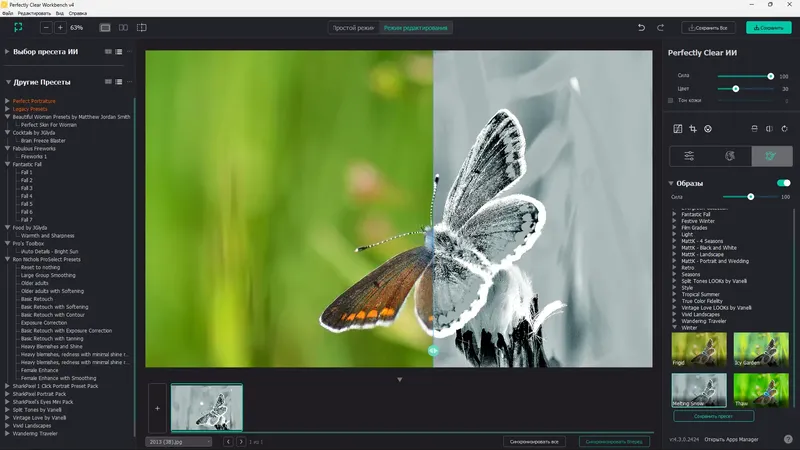Image resolution: width=800 pixels, height=450 pixels.
Task: Switch to Простой режим tab
Action: pyautogui.click(x=353, y=28)
